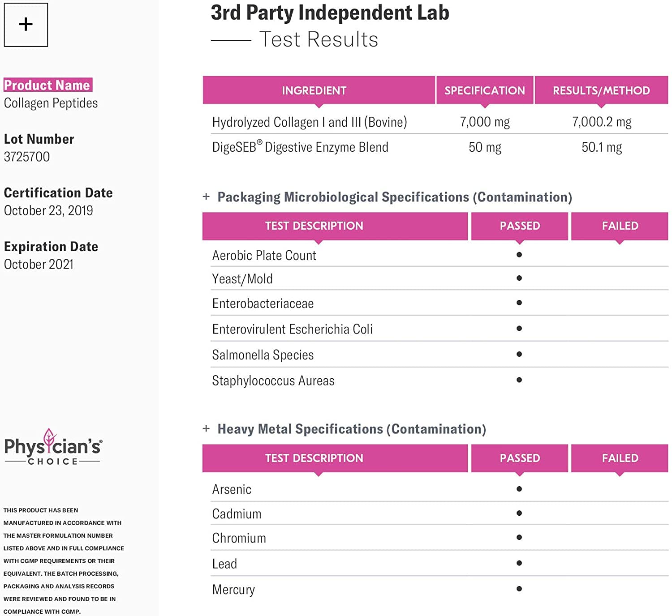Click the Staphylococcus Aureas passed dot
The height and width of the screenshot is (616, 672).
pyautogui.click(x=519, y=380)
